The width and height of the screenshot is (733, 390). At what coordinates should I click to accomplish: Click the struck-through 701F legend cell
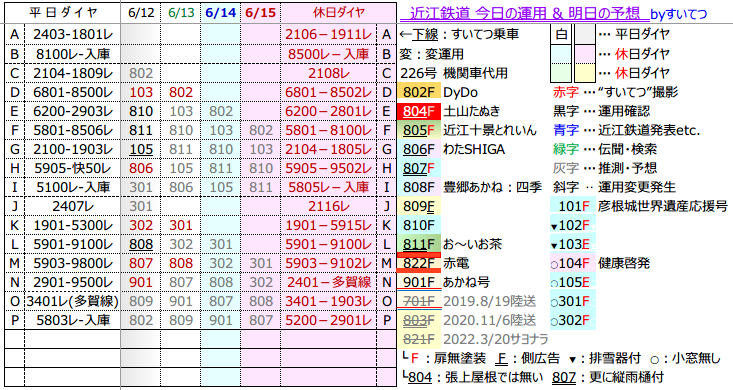pos(419,302)
